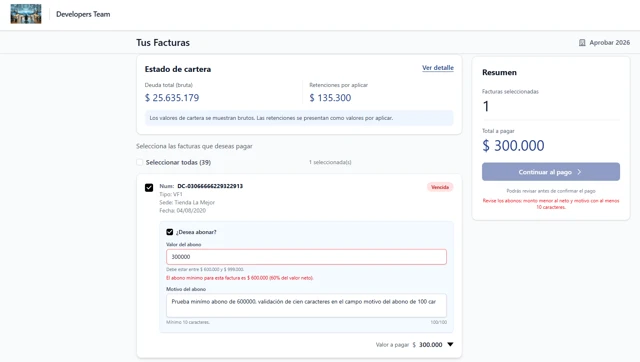Image resolution: width=640 pixels, height=362 pixels.
Task: Click the Mínimo 10 caracteres hint
Action: coord(188,322)
